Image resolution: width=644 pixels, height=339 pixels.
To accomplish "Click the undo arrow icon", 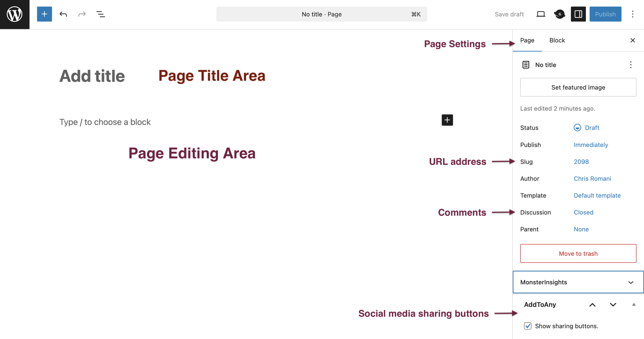I will point(63,14).
